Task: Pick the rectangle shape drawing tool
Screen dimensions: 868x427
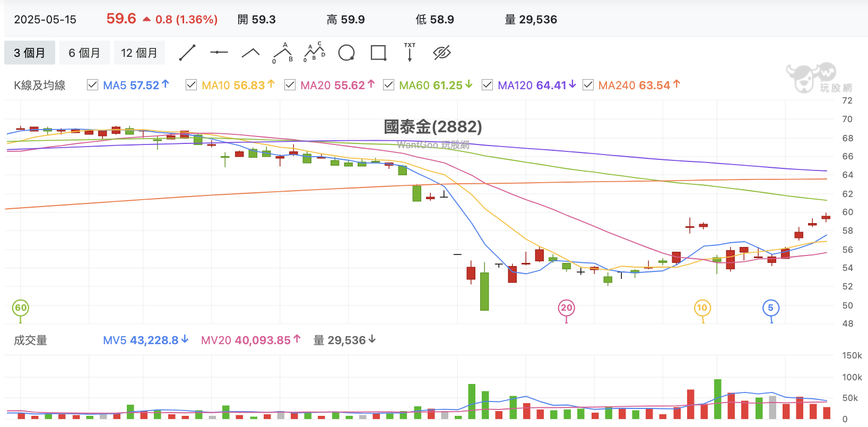Action: pos(378,53)
